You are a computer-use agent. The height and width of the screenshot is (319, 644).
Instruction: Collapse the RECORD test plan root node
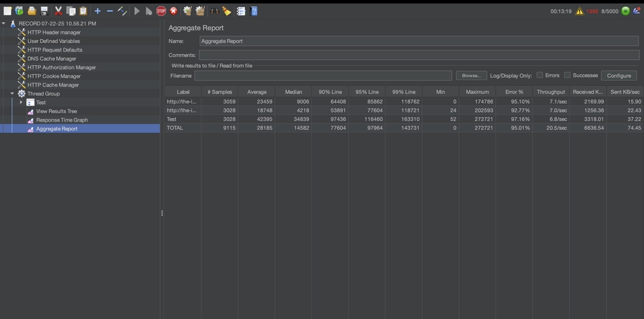pos(4,24)
